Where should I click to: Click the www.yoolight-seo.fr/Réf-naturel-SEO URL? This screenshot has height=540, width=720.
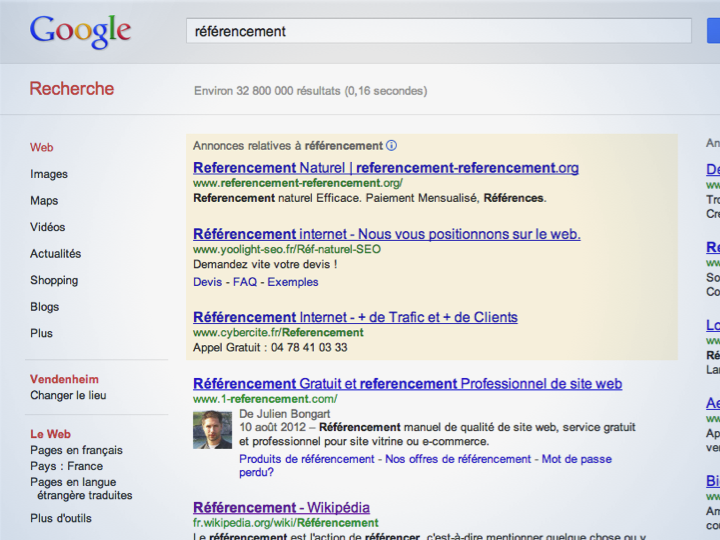[287, 249]
